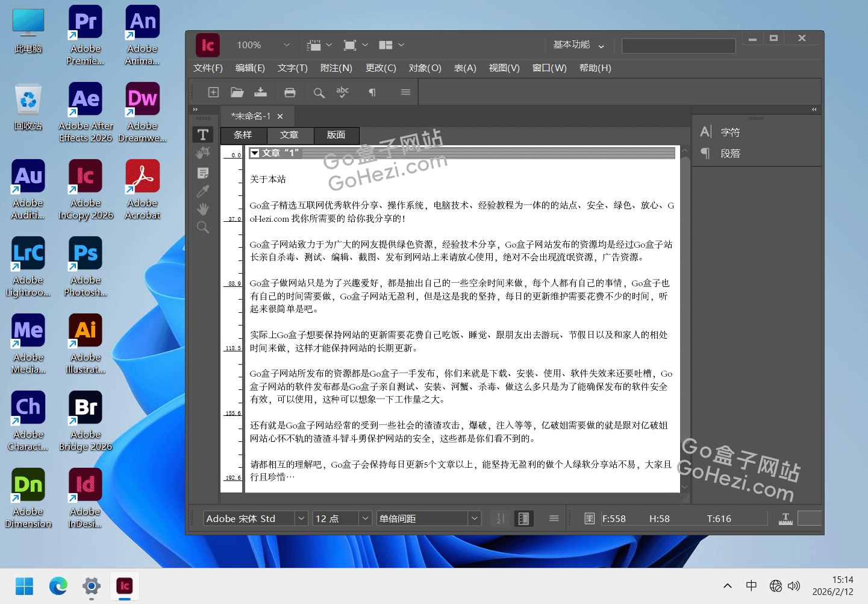Open the 单倍间距 line spacing dropdown
Image resolution: width=868 pixels, height=604 pixels.
475,518
